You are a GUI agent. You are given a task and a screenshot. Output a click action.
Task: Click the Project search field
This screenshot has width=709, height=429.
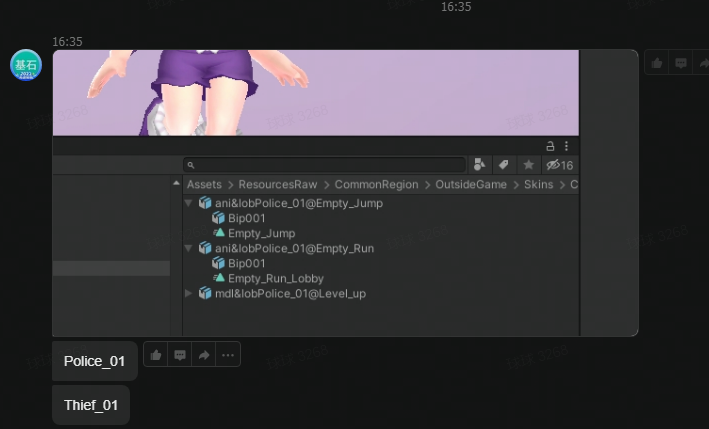(324, 165)
